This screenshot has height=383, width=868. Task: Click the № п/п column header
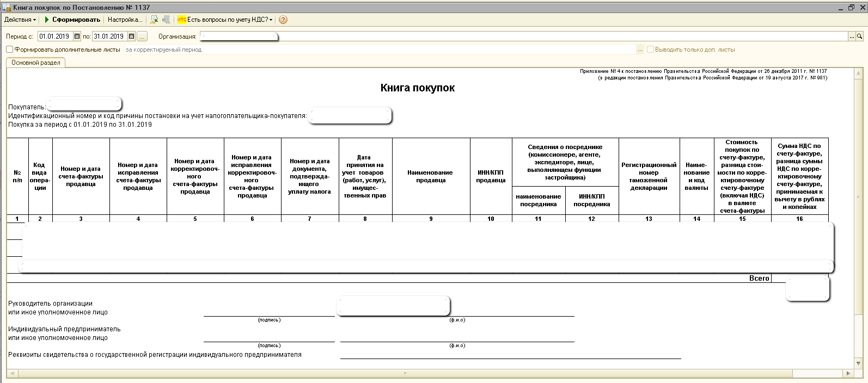(x=17, y=176)
